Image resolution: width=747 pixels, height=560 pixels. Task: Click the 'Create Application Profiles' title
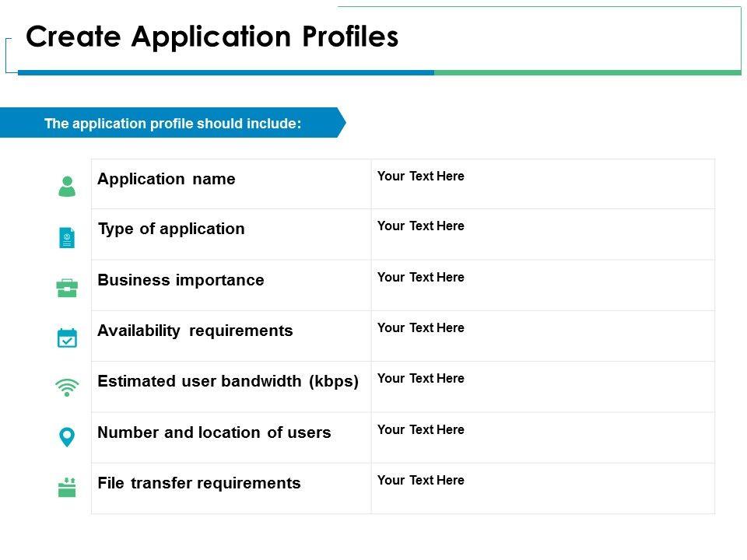[x=212, y=37]
